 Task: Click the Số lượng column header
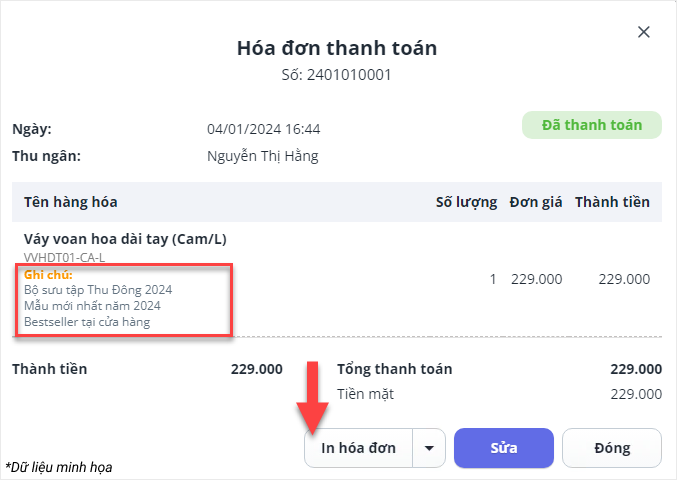pos(466,202)
